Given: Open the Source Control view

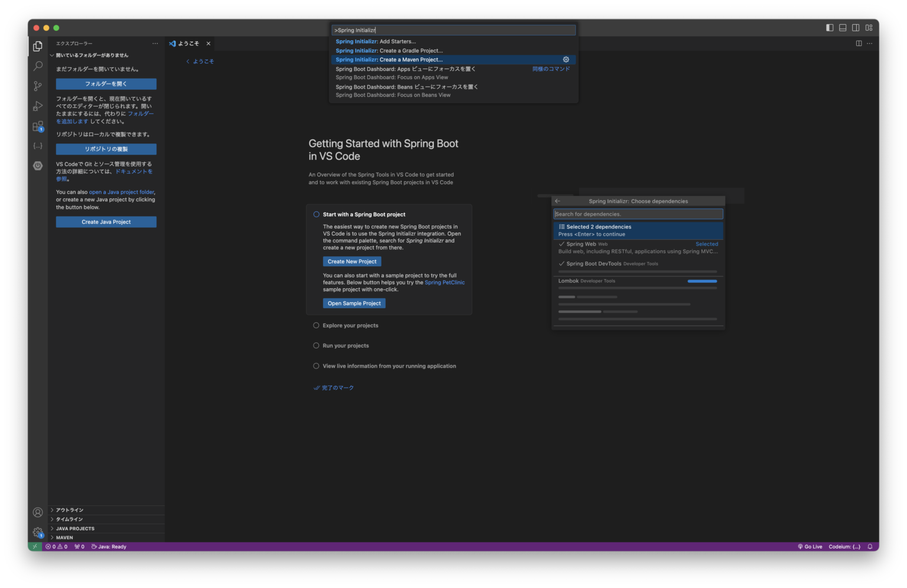Looking at the screenshot, I should [x=37, y=86].
